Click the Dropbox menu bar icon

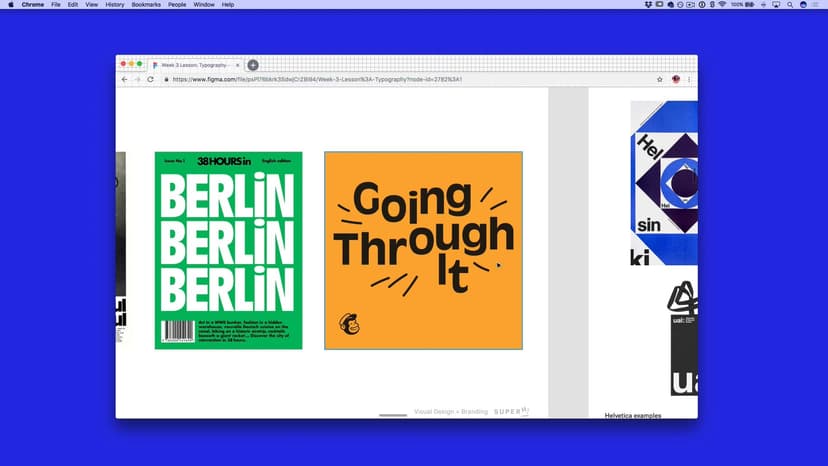(648, 5)
